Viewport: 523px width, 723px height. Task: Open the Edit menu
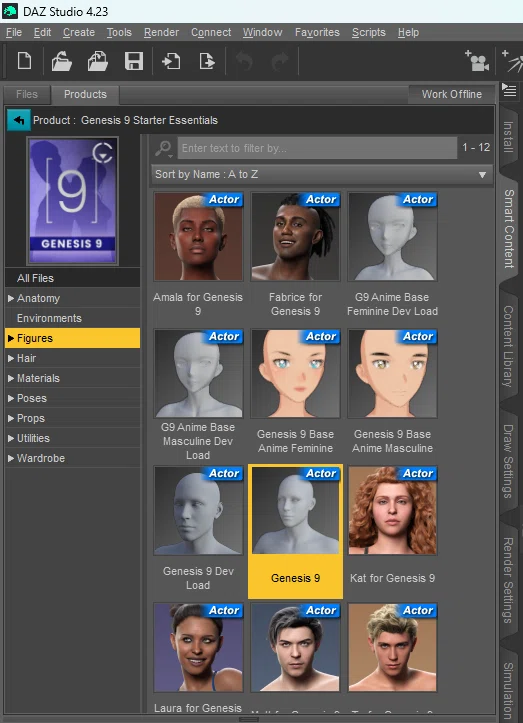click(42, 32)
